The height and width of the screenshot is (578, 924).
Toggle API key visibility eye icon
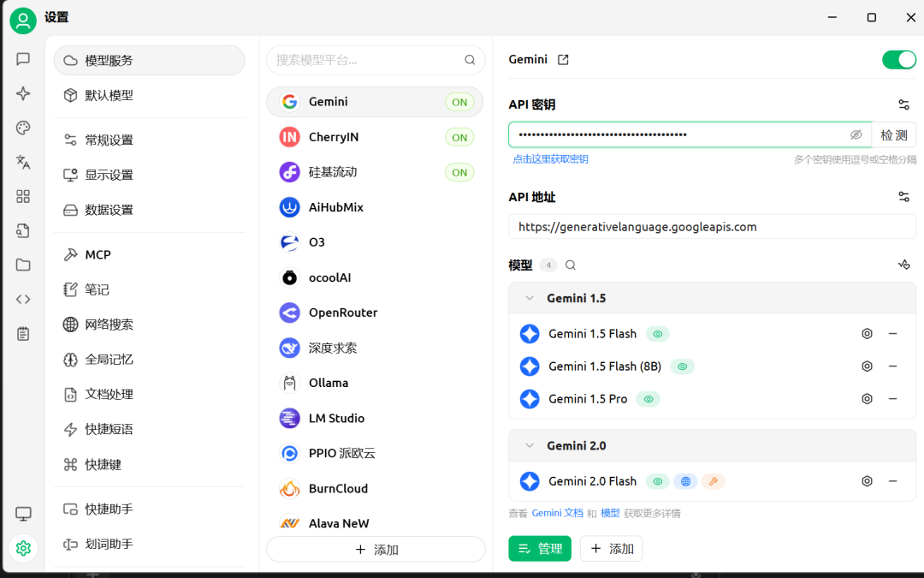[x=856, y=134]
